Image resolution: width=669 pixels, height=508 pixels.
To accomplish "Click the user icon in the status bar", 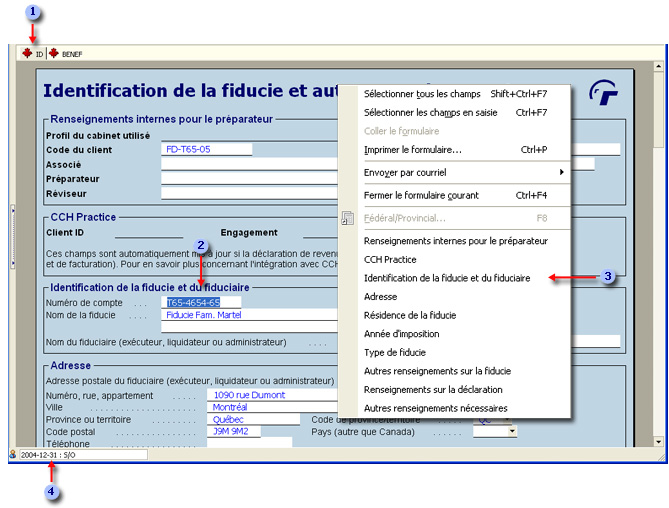I will click(13, 454).
